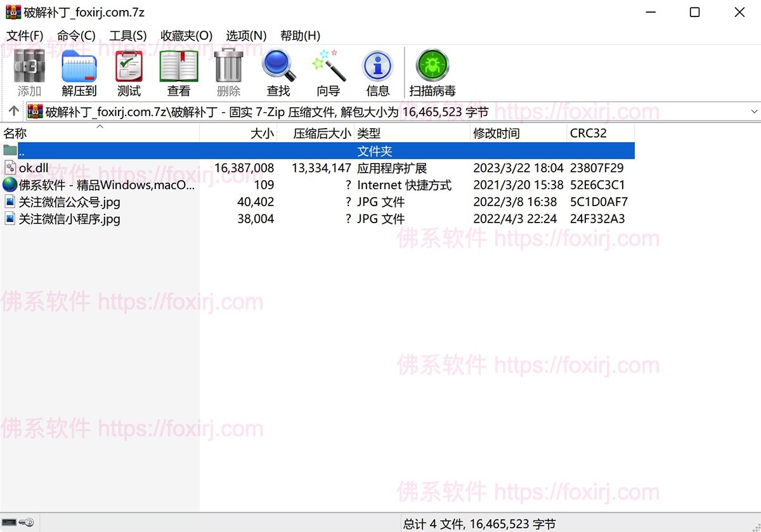This screenshot has height=532, width=761.
Task: Open the Options (选项) menu
Action: click(x=246, y=36)
